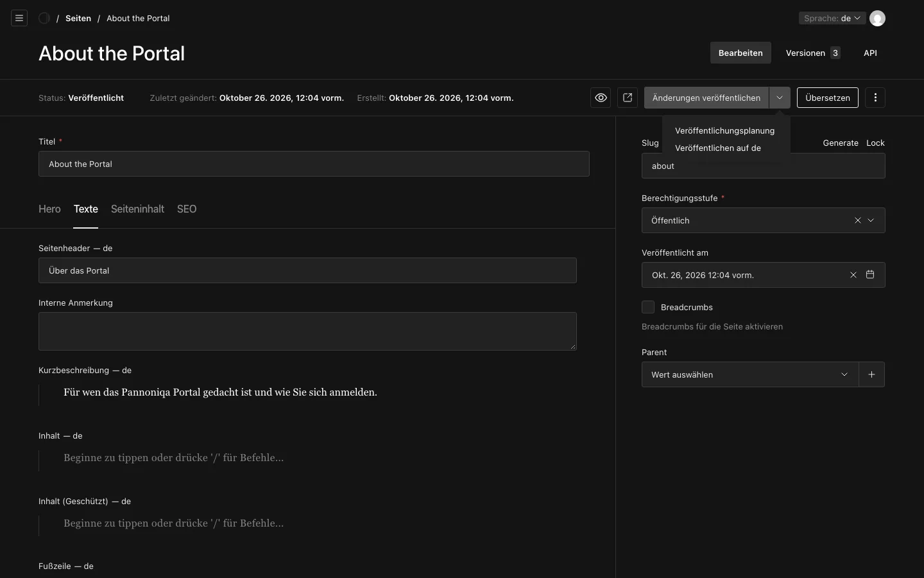Choose Veröffentlichungsplanung from the popup
The height and width of the screenshot is (578, 924).
pyautogui.click(x=724, y=130)
